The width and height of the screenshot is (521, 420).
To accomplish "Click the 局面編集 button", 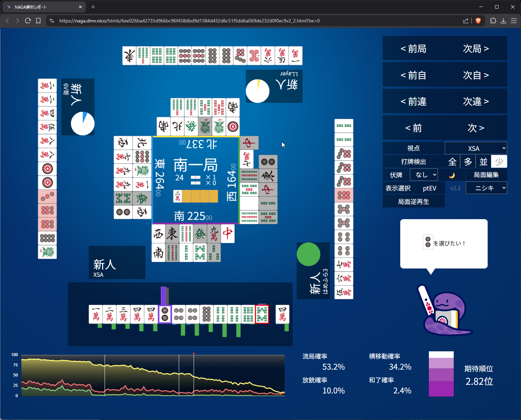I will (486, 175).
